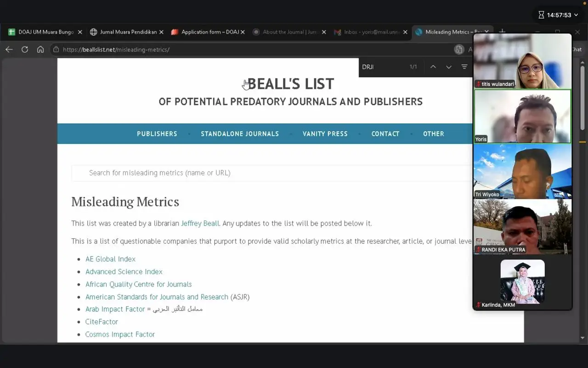Viewport: 588px width, 368px height.
Task: Reload the page with the refresh icon
Action: click(x=25, y=49)
